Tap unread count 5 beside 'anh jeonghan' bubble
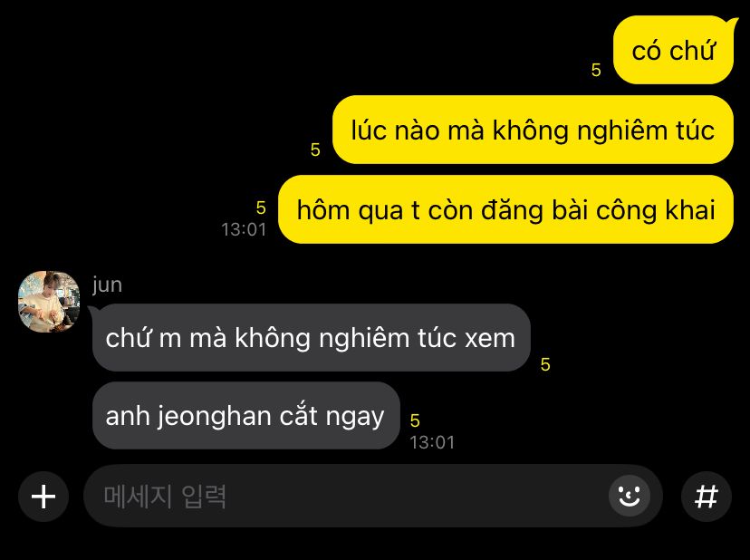 click(x=415, y=420)
